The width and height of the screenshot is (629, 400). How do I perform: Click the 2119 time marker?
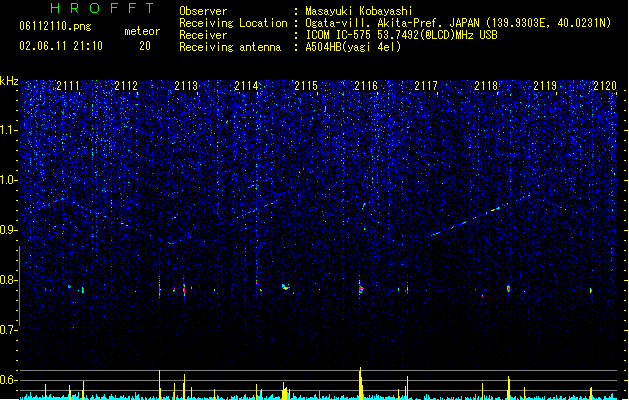[545, 86]
